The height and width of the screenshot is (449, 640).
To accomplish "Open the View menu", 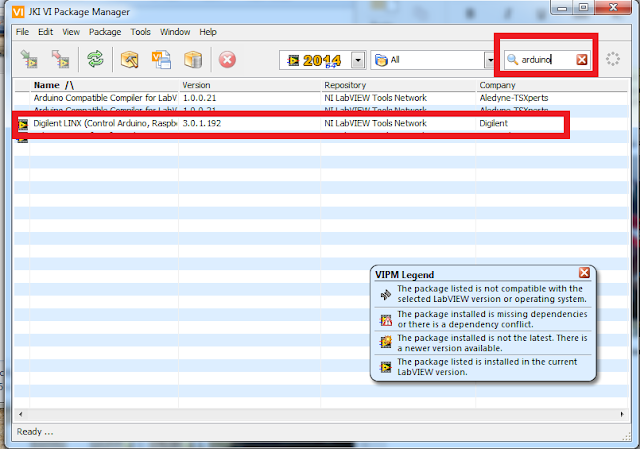I will 71,32.
